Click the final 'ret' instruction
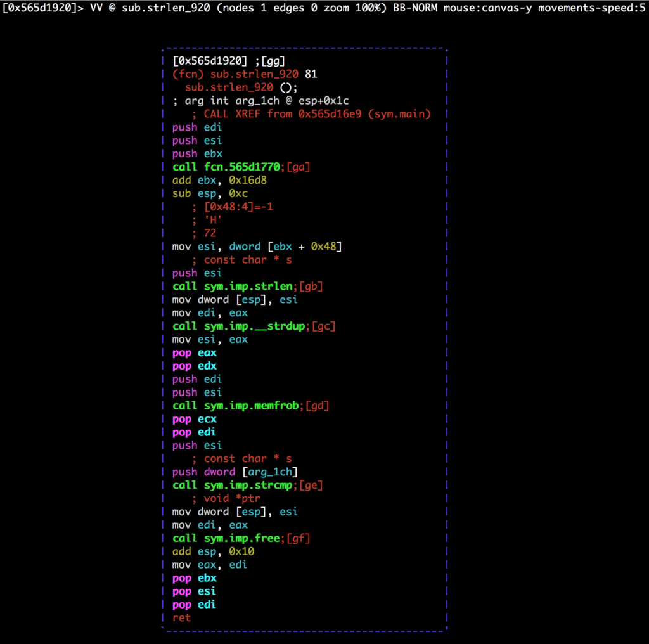The height and width of the screenshot is (644, 649). [182, 617]
